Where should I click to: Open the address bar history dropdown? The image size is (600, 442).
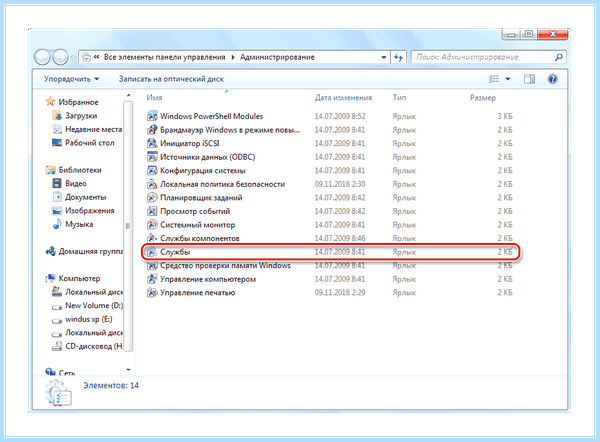point(383,57)
